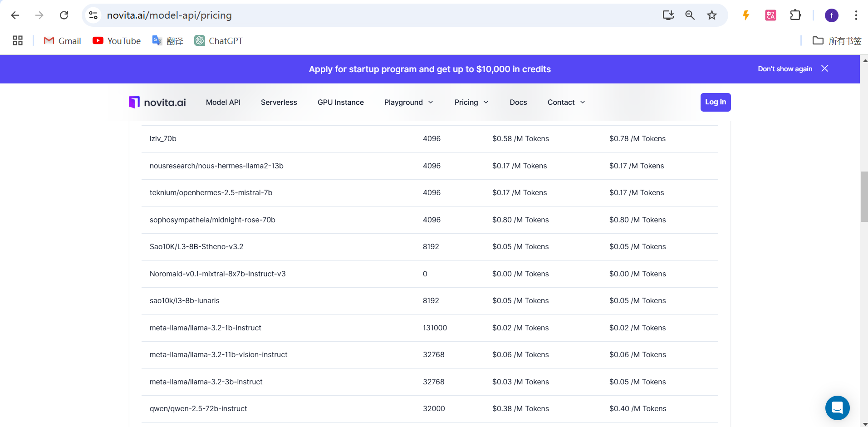Image resolution: width=868 pixels, height=427 pixels.
Task: Click the $0.40 /M Tokens price for qwen
Action: [x=638, y=409]
